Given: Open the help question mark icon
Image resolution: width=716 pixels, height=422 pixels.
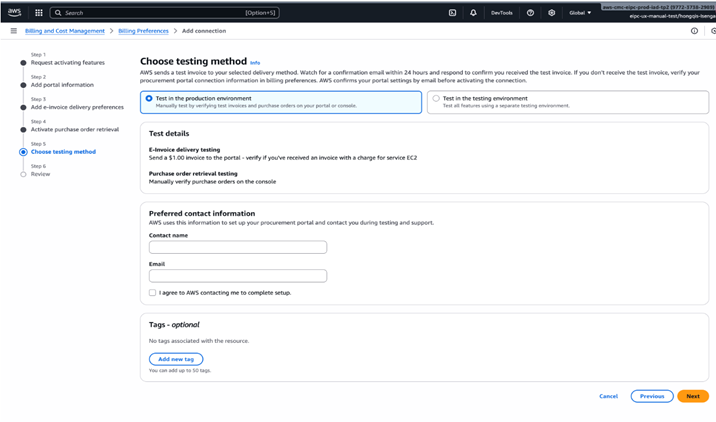Looking at the screenshot, I should [530, 13].
